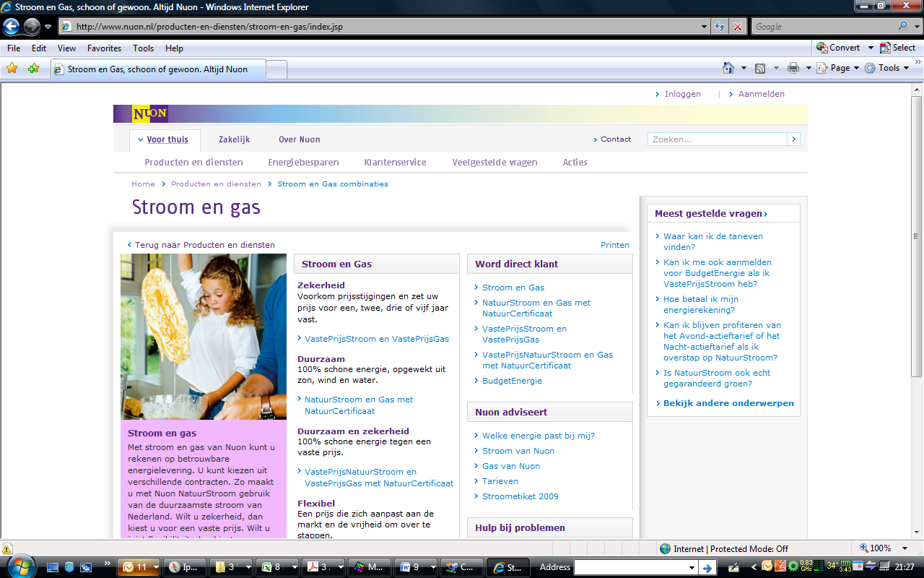
Task: Click the Home toolbar icon
Action: [729, 68]
